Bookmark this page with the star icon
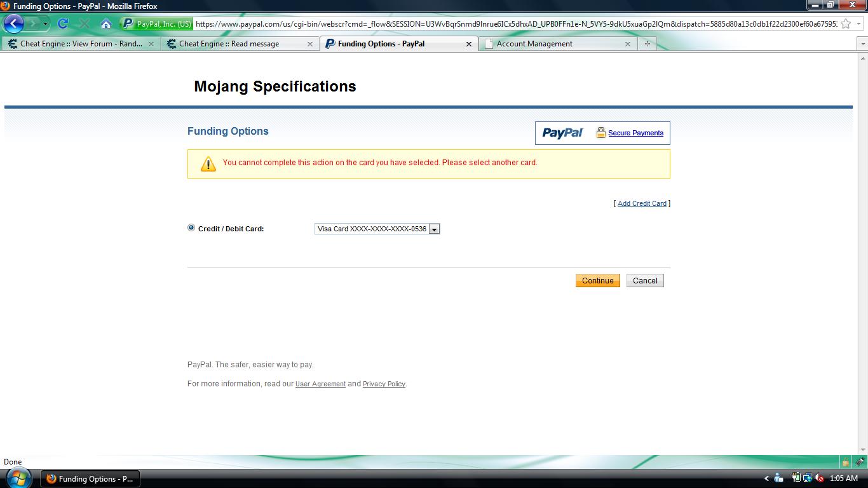868x488 pixels. pos(846,24)
